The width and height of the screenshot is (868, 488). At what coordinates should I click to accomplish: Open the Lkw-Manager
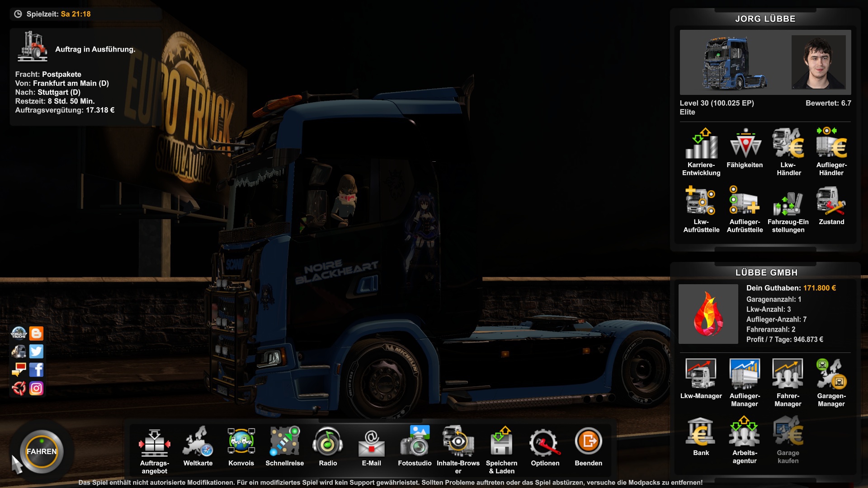point(702,379)
